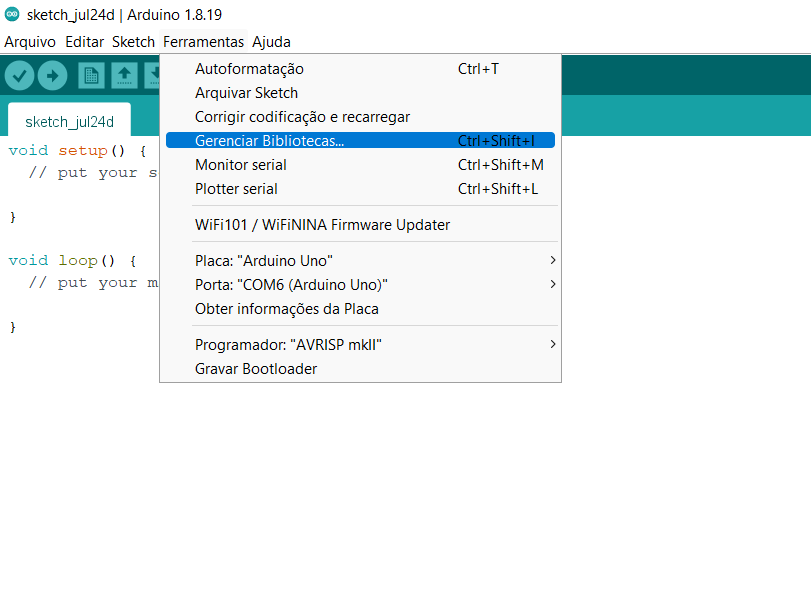Select Obter informações da Placa
This screenshot has height=591, width=811.
[x=361, y=309]
